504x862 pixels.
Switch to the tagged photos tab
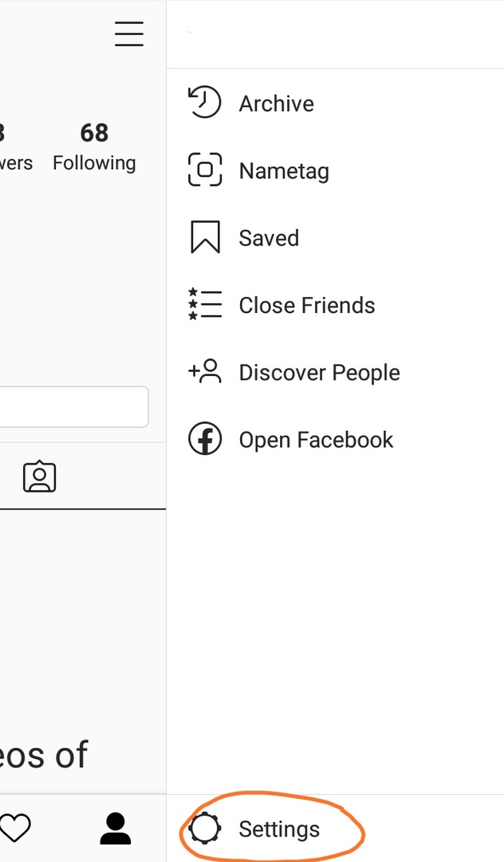[x=39, y=476]
